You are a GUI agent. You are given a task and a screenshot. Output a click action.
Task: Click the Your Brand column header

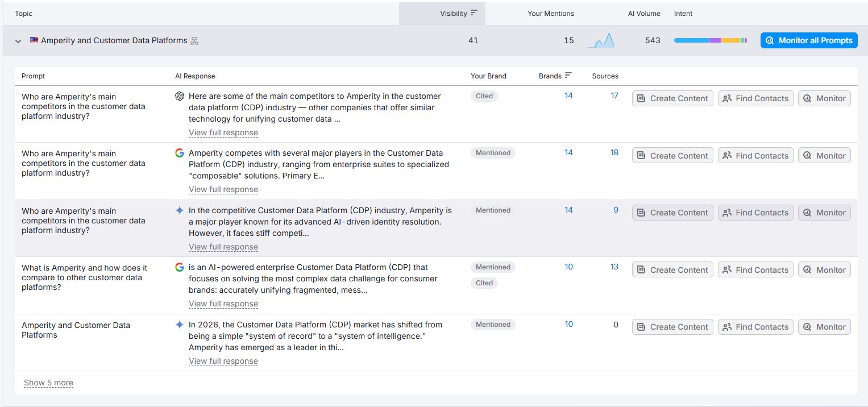pyautogui.click(x=488, y=76)
